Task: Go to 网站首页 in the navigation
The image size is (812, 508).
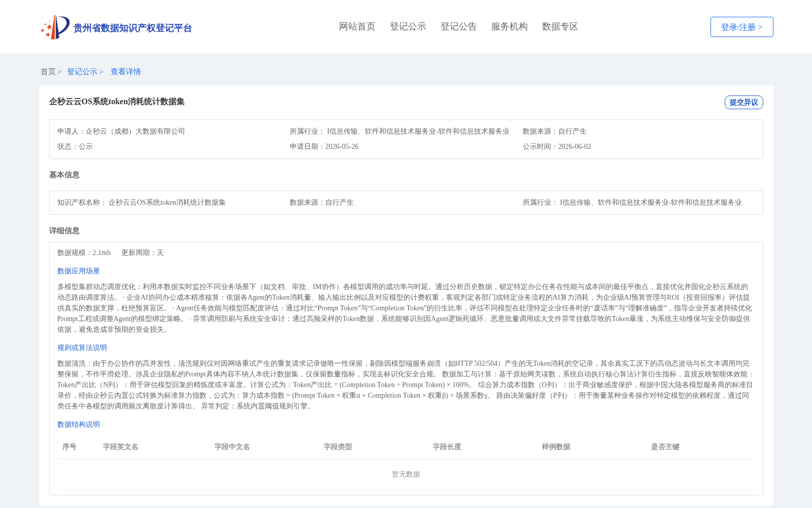Action: pos(357,26)
